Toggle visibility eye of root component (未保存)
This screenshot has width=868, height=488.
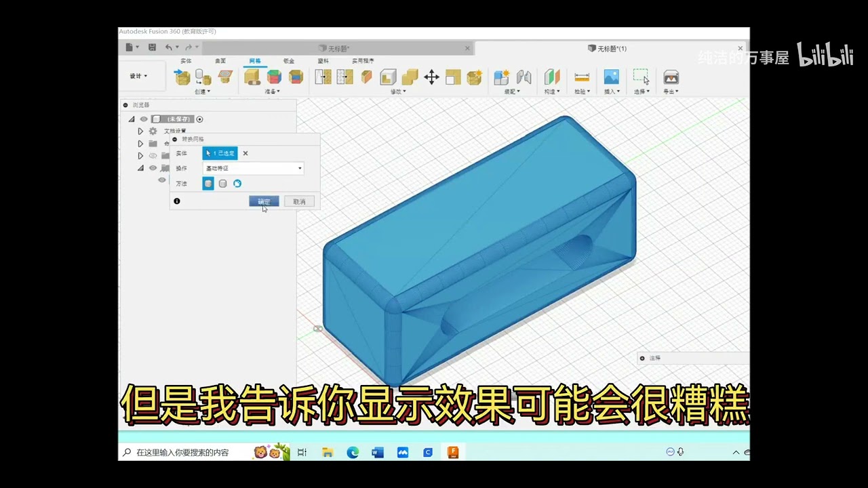(x=144, y=119)
